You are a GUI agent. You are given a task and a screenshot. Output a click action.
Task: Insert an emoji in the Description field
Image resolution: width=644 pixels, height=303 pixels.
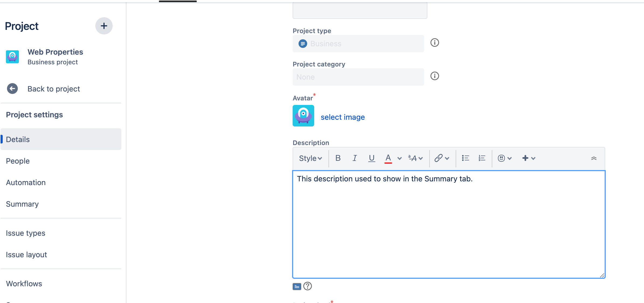point(501,158)
